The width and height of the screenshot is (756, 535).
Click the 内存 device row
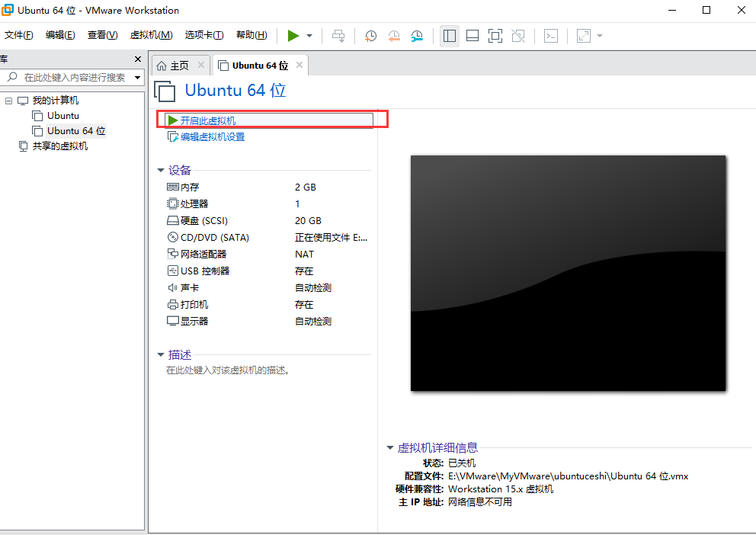coord(267,187)
